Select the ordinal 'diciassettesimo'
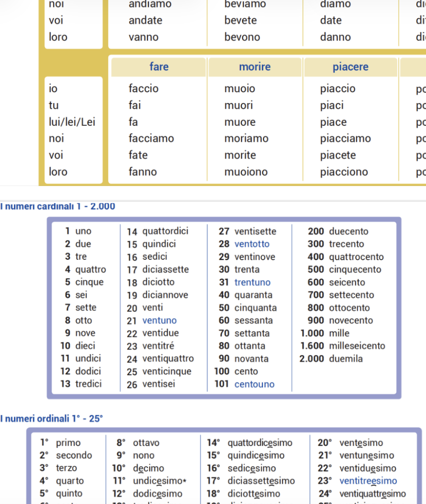The height and width of the screenshot is (504, 426). click(261, 481)
